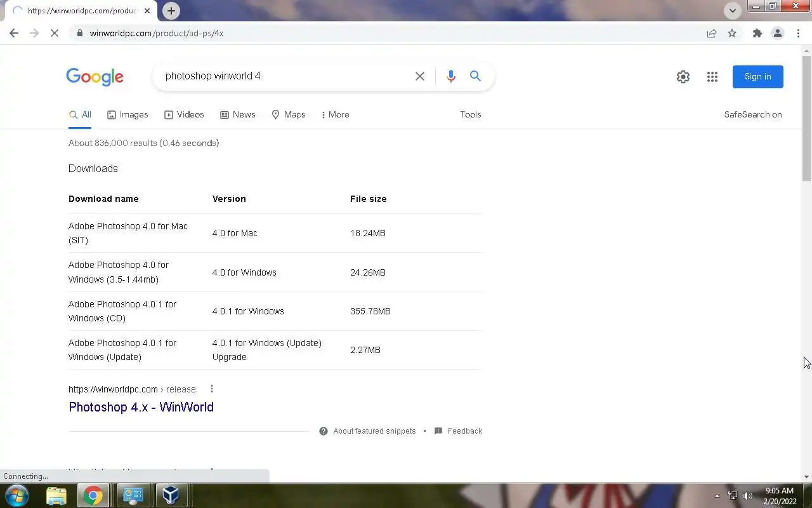Click About featured snippets link
The image size is (812, 508).
(367, 431)
